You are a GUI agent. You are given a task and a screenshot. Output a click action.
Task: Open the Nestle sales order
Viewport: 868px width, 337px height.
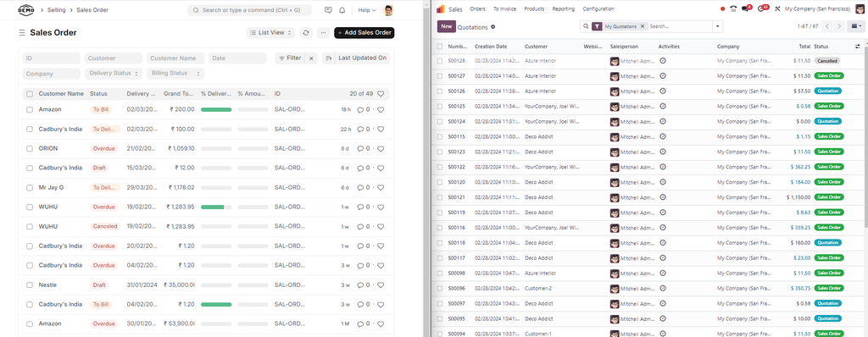point(47,285)
